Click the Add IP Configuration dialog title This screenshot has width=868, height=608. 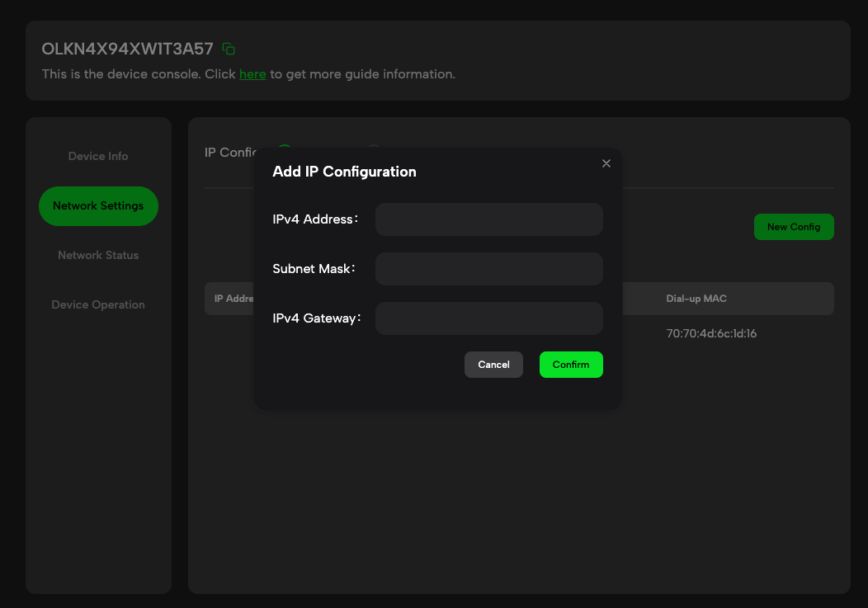[x=342, y=172]
